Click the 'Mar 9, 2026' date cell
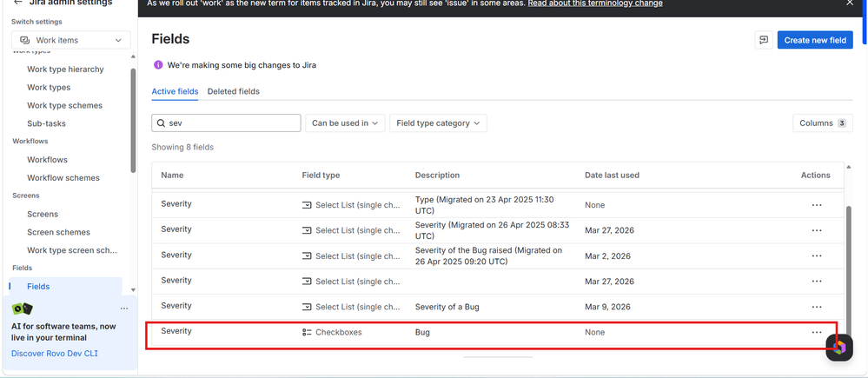Viewport: 868px width, 378px height. point(607,307)
